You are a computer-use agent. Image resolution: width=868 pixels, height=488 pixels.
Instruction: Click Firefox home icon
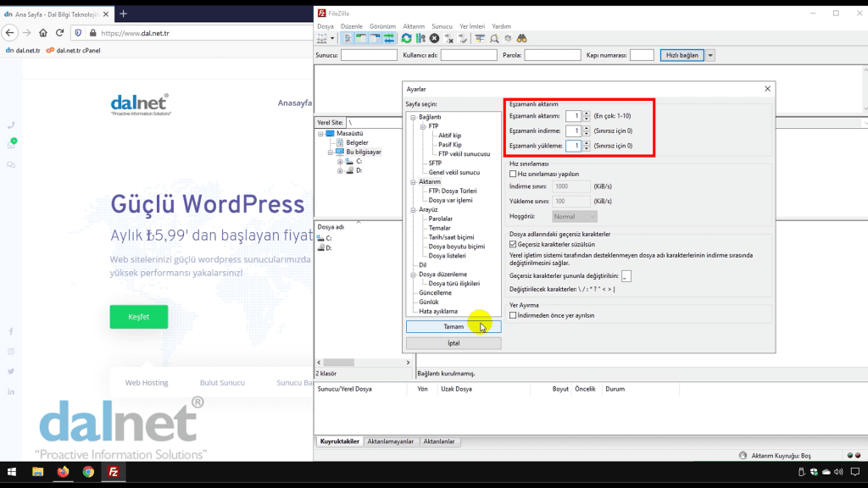click(x=43, y=33)
